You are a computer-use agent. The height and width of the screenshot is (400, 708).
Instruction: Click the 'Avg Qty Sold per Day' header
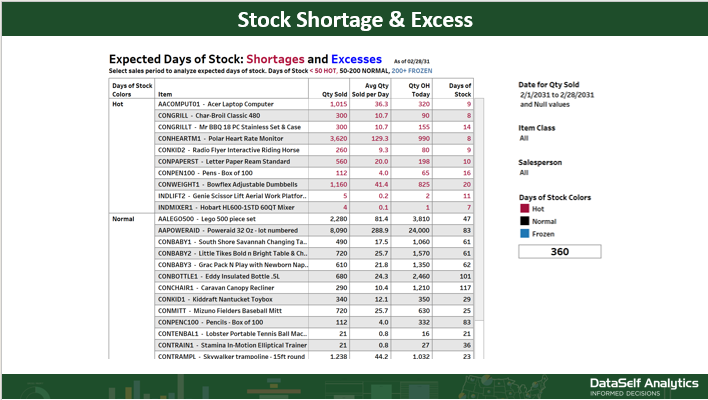370,90
